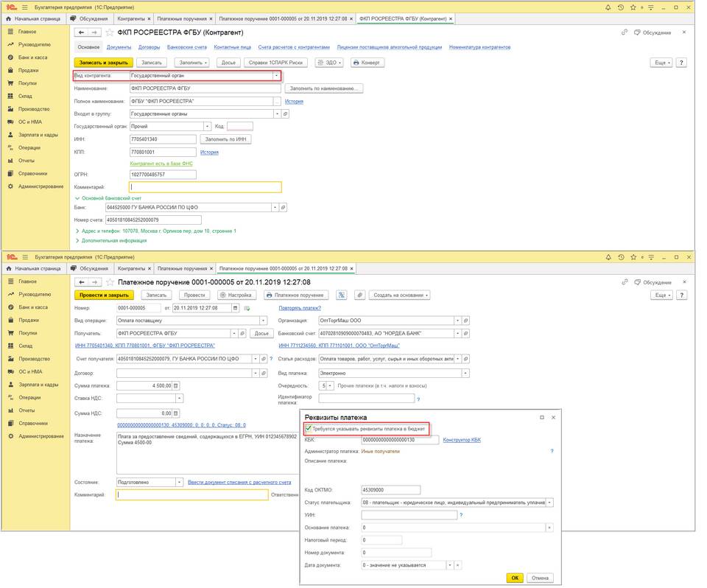This screenshot has width=707, height=588.
Task: Switch to Обсуждения tab in counterparty window
Action: pos(90,19)
